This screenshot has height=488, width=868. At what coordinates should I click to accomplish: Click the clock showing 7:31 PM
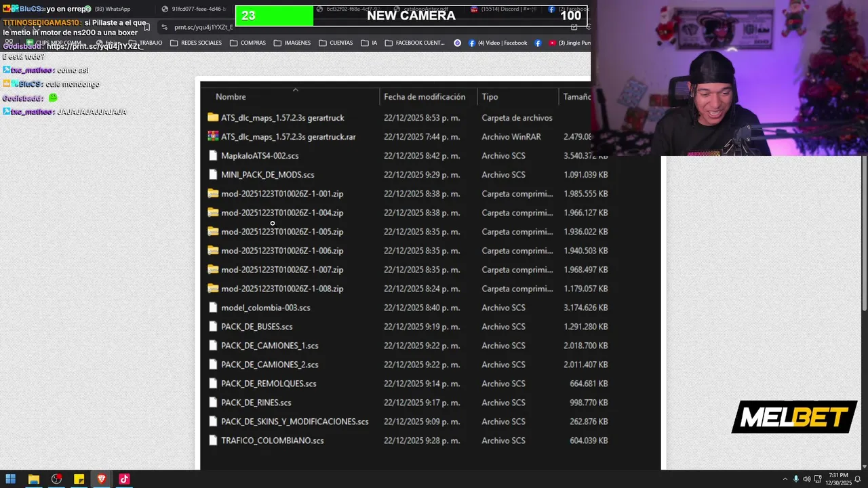(838, 476)
